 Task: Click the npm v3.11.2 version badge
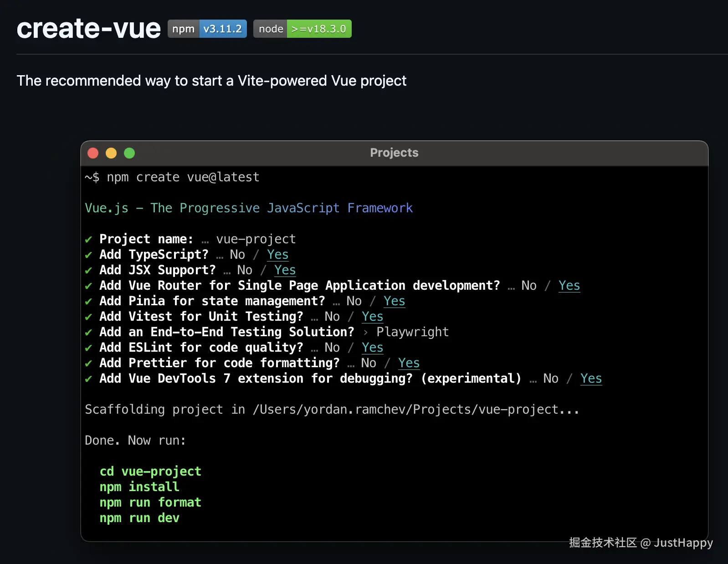(x=207, y=29)
